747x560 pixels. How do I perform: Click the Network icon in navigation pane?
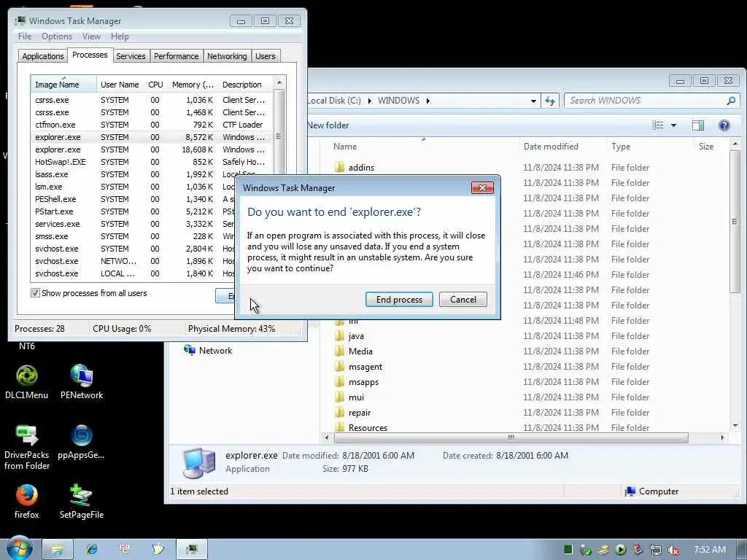[x=190, y=350]
